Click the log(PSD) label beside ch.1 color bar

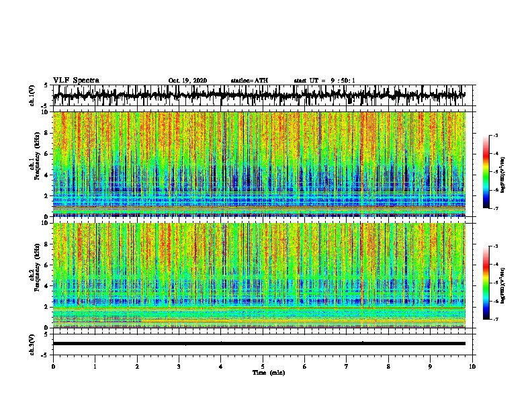[x=503, y=175]
